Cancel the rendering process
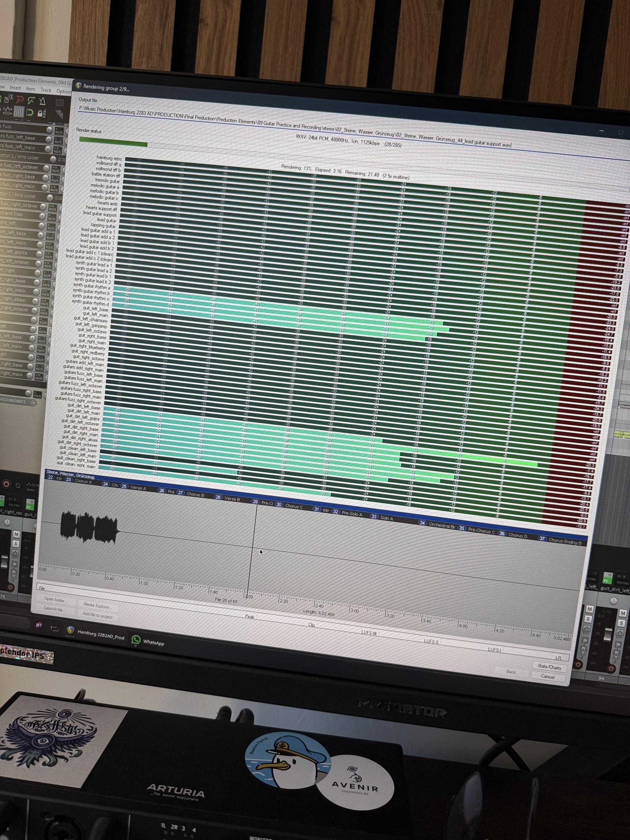This screenshot has height=840, width=630. [547, 677]
